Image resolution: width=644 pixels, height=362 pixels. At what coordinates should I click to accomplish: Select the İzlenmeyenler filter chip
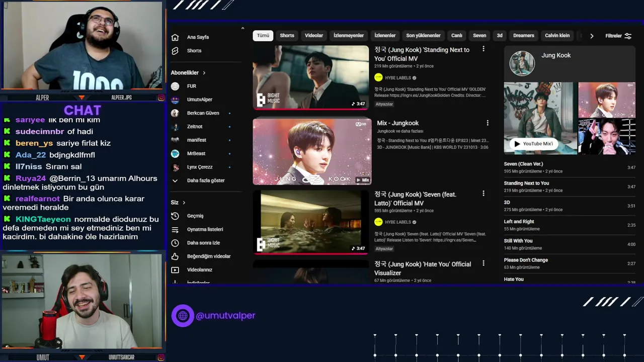coord(349,36)
